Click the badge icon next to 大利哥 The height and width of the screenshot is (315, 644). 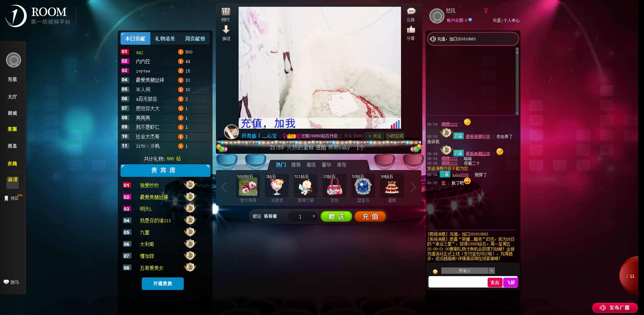pyautogui.click(x=190, y=244)
